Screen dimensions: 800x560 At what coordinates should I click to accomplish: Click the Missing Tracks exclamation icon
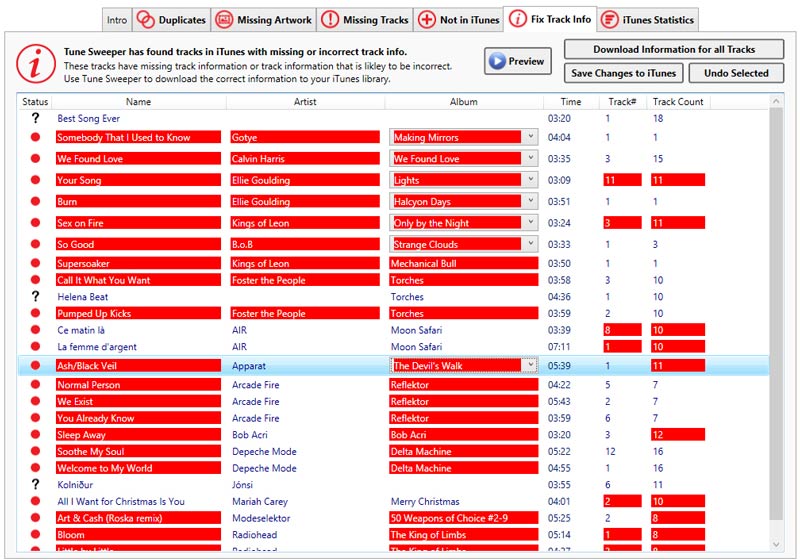pos(330,20)
